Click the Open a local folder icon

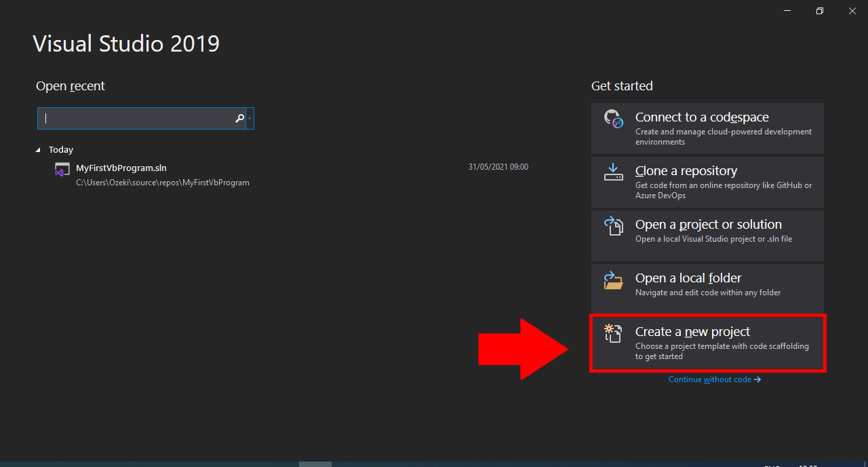613,280
